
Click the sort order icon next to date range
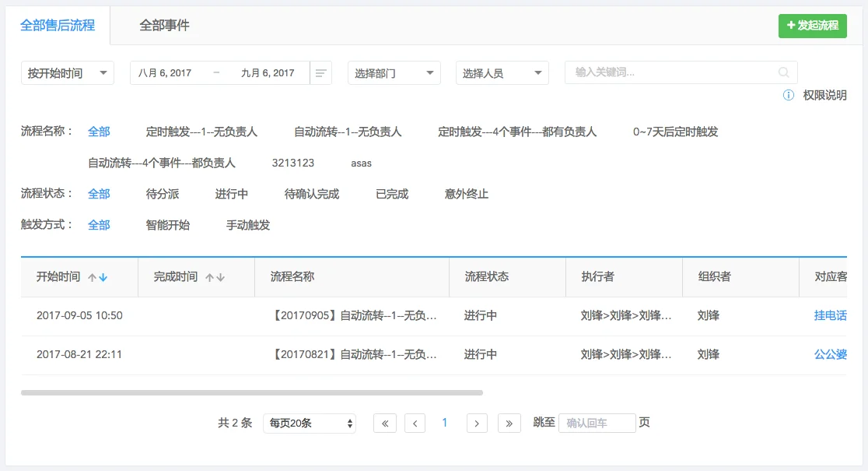pos(320,72)
